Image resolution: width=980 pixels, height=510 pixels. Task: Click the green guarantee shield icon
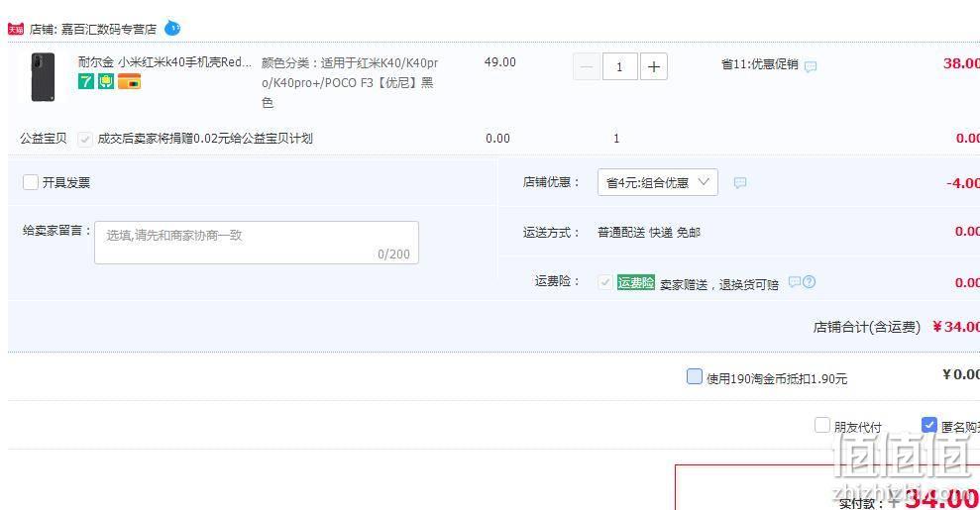(106, 81)
